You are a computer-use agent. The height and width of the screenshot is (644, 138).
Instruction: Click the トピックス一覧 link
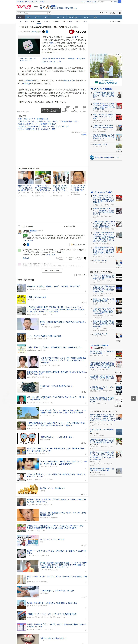coord(115,21)
